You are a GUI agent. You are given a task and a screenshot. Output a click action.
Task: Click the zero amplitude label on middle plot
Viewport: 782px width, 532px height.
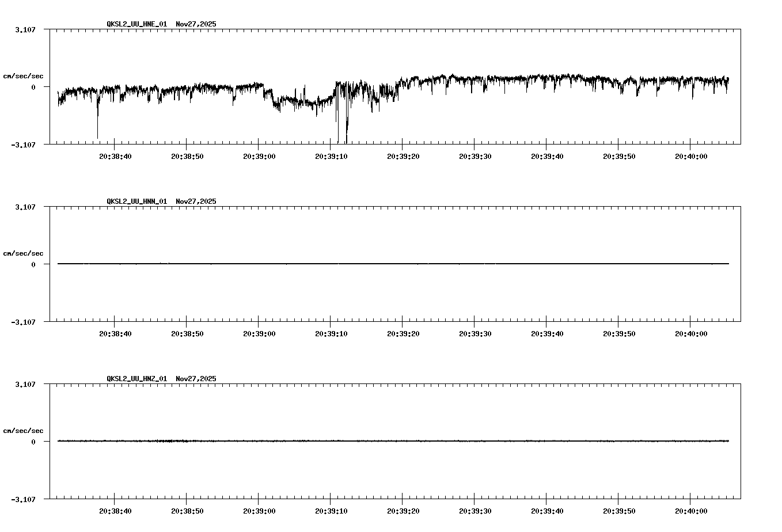click(x=33, y=264)
